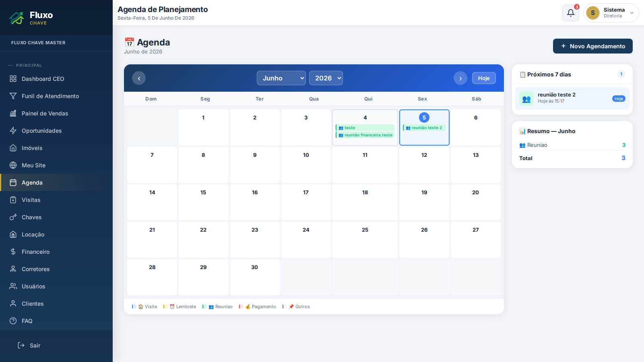Click the 'Próximos 7 dias' heading

click(549, 74)
